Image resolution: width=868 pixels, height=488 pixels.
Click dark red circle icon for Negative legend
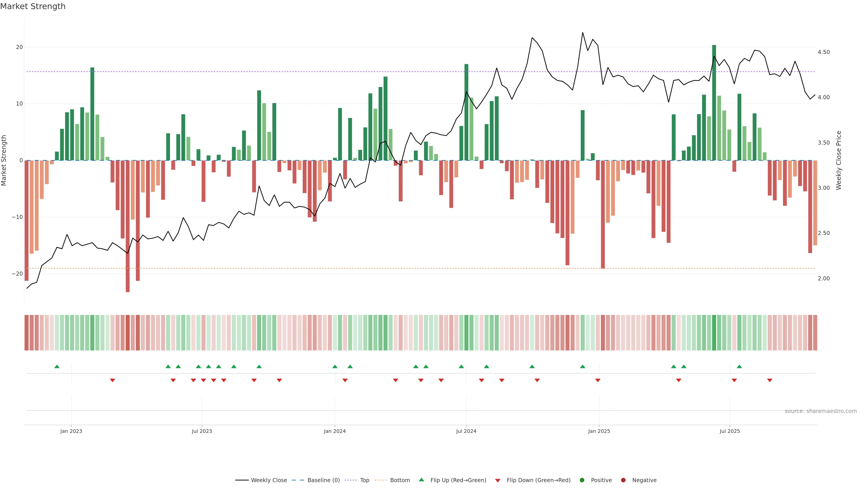point(623,480)
